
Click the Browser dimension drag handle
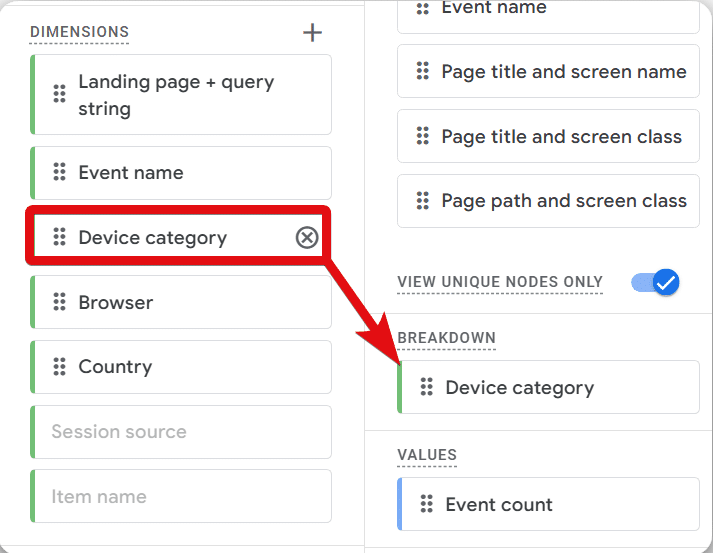point(60,302)
